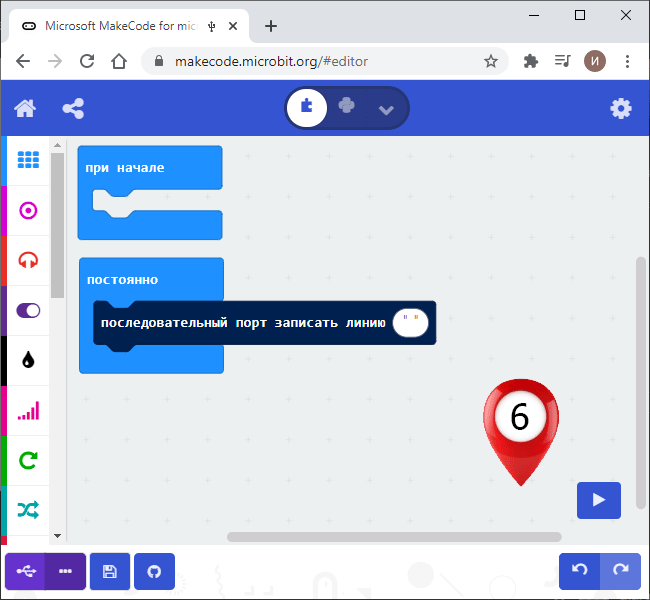
Task: Reload the MakeCode page
Action: coord(87,61)
